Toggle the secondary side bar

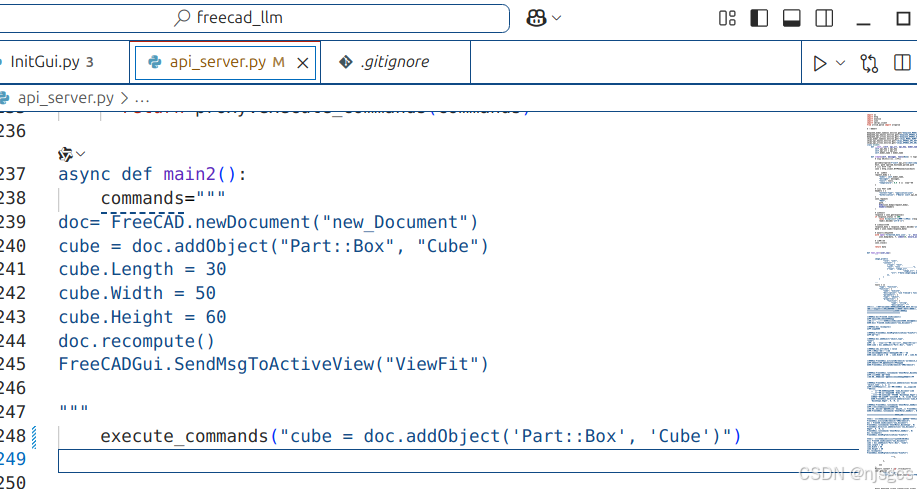point(824,18)
